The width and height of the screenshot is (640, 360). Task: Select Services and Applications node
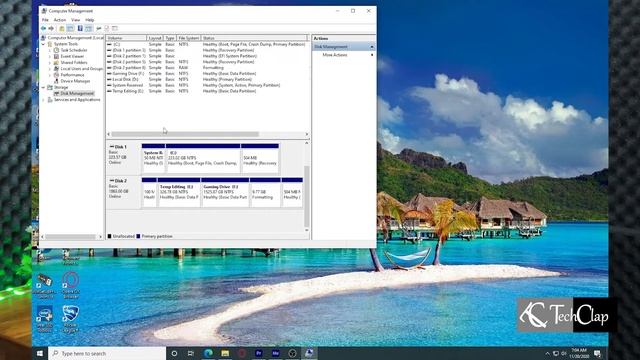[x=77, y=100]
